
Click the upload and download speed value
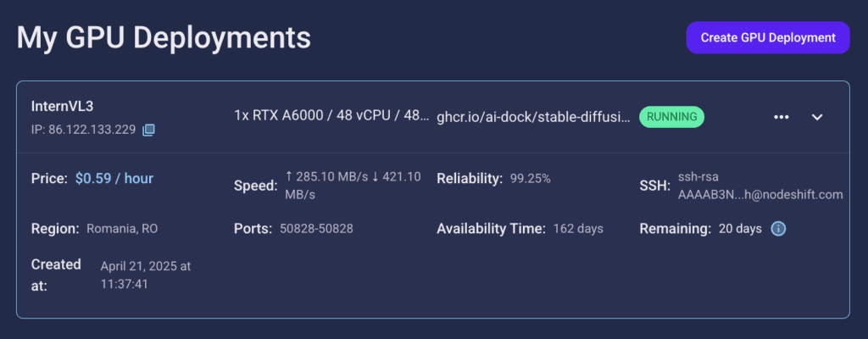[x=353, y=186]
